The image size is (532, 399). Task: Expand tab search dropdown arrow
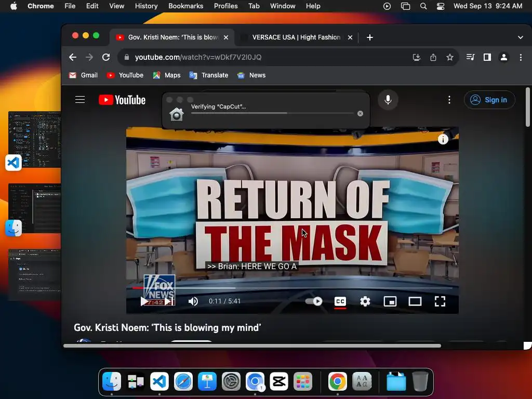coord(520,37)
